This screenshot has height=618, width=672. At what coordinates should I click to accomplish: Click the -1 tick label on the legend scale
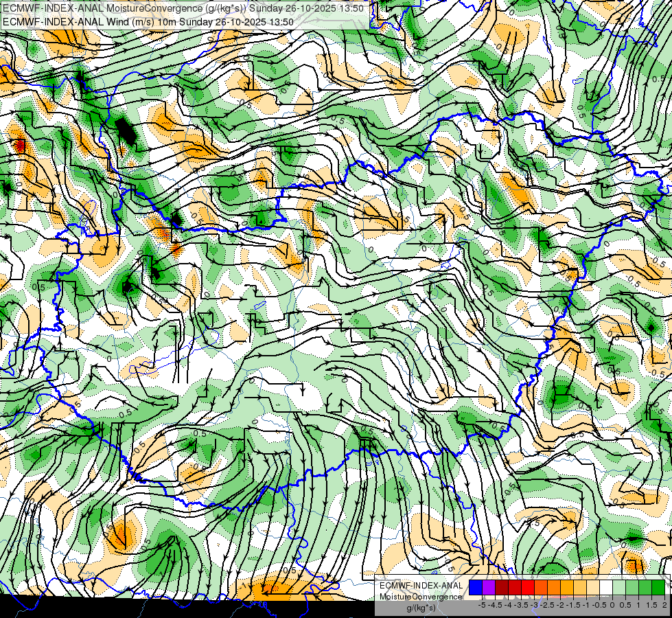586,605
